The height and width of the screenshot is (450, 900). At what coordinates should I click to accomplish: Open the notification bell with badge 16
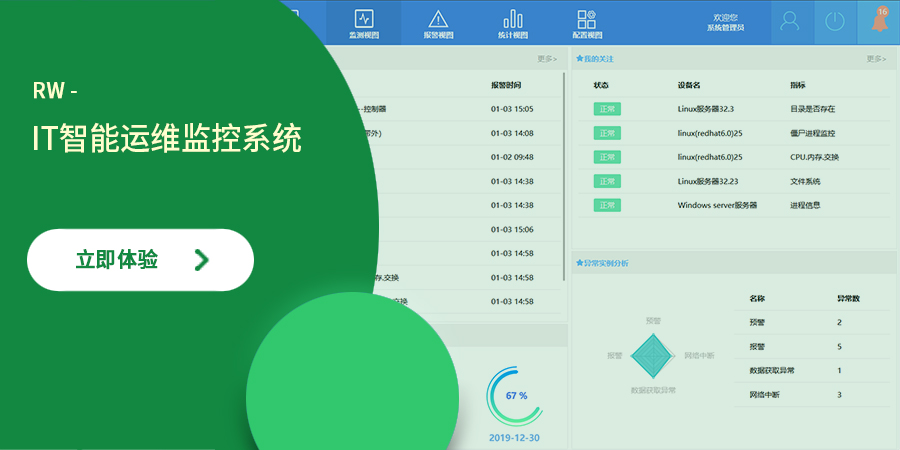coord(879,21)
